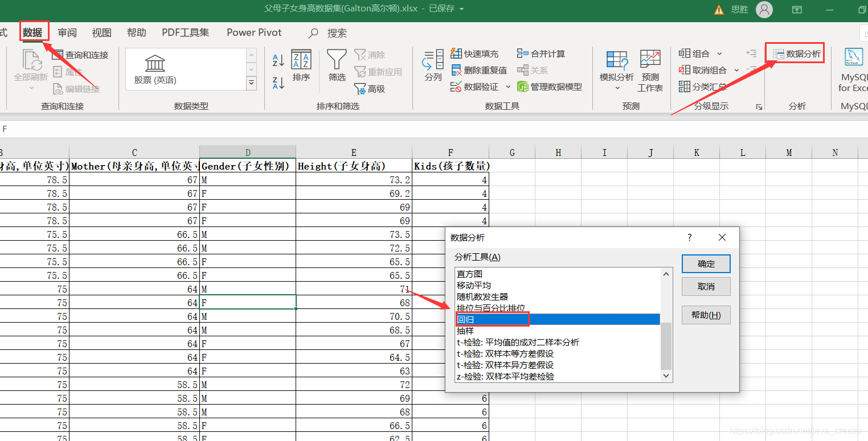Image resolution: width=868 pixels, height=441 pixels.
Task: Expand Ungroup (取消组合) dropdown arrow
Action: tap(736, 70)
